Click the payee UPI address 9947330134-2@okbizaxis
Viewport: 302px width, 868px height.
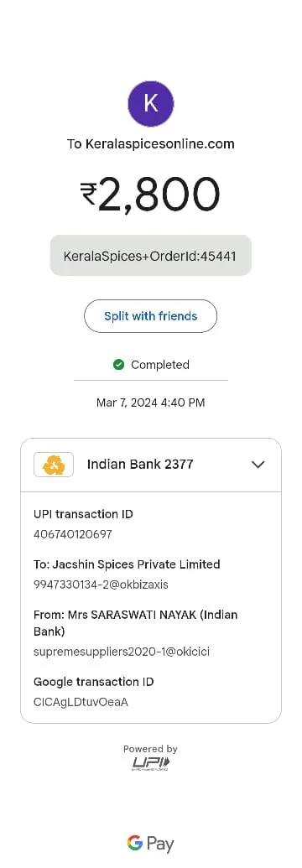pos(101,585)
